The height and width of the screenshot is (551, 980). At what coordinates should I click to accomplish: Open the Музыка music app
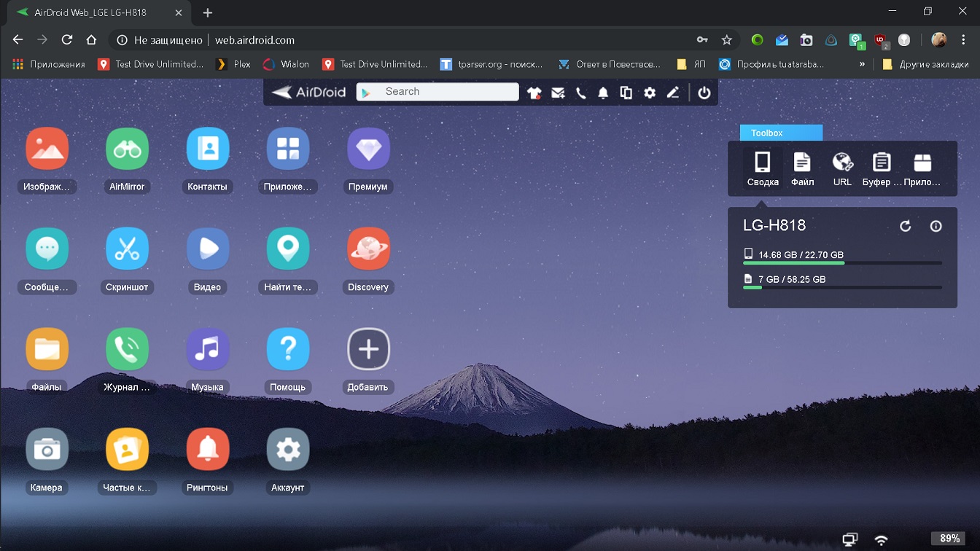click(x=207, y=350)
